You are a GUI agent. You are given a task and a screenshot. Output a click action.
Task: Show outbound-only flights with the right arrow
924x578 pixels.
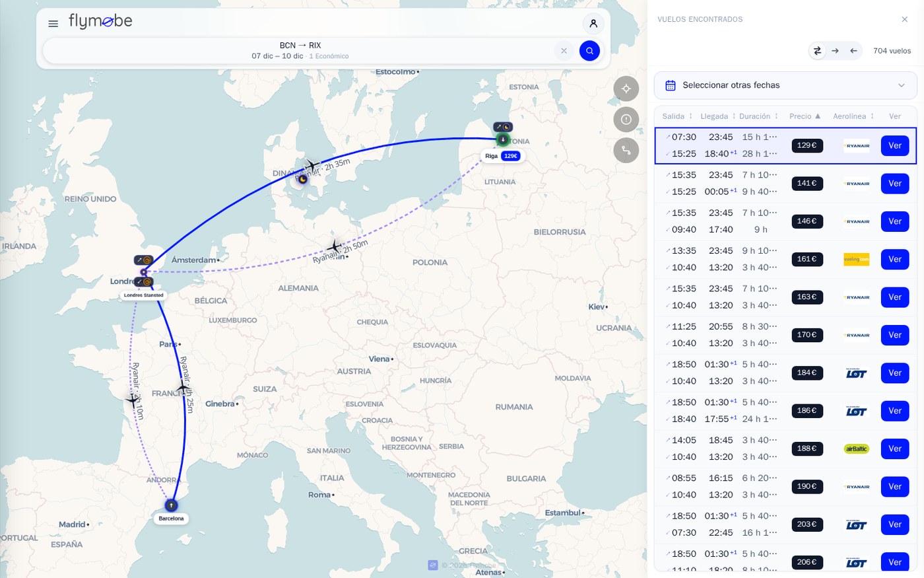point(836,51)
